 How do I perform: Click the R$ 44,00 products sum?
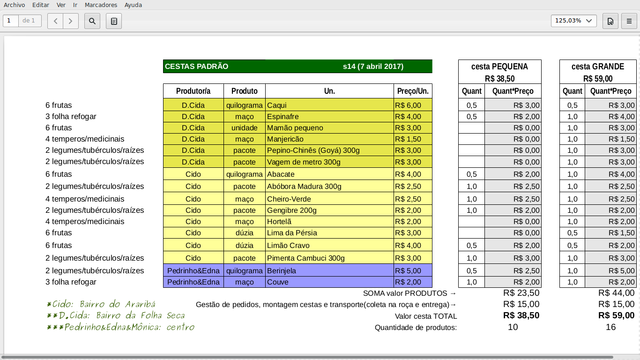click(616, 293)
